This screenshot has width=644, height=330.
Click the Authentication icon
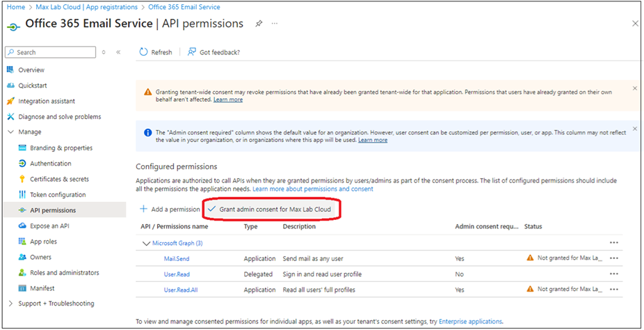pyautogui.click(x=22, y=164)
